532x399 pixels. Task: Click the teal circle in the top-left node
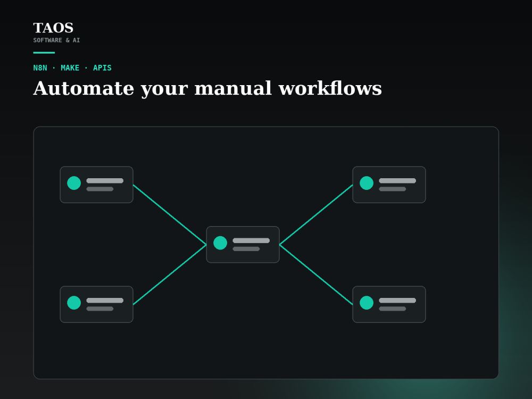tap(74, 183)
